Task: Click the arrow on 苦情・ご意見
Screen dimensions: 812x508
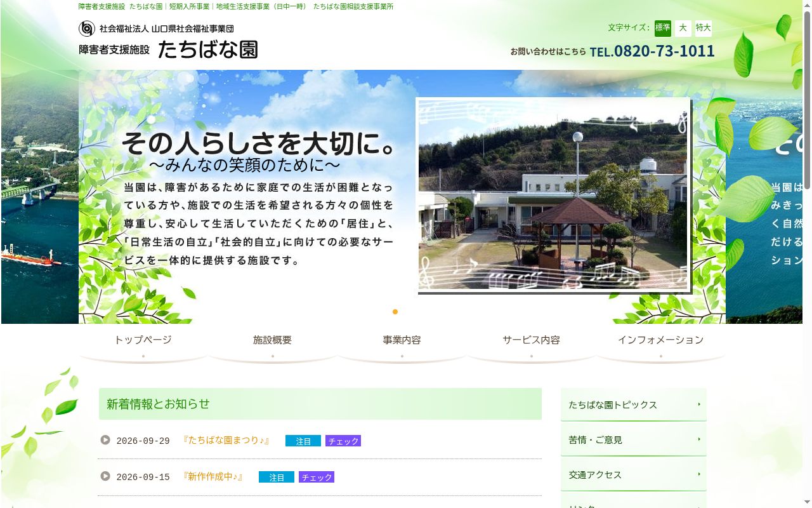Action: pos(699,439)
